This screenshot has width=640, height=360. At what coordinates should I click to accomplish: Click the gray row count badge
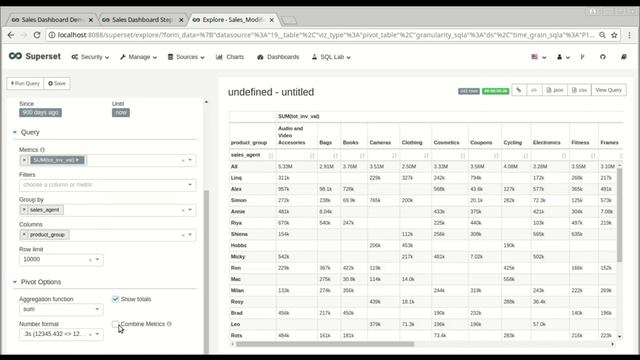(469, 91)
